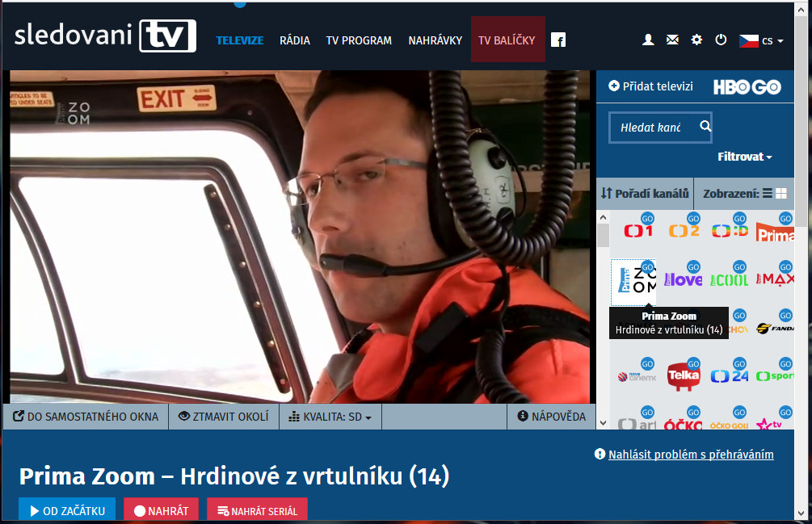Go to the TV PROGRAM menu
812x524 pixels.
[x=359, y=40]
